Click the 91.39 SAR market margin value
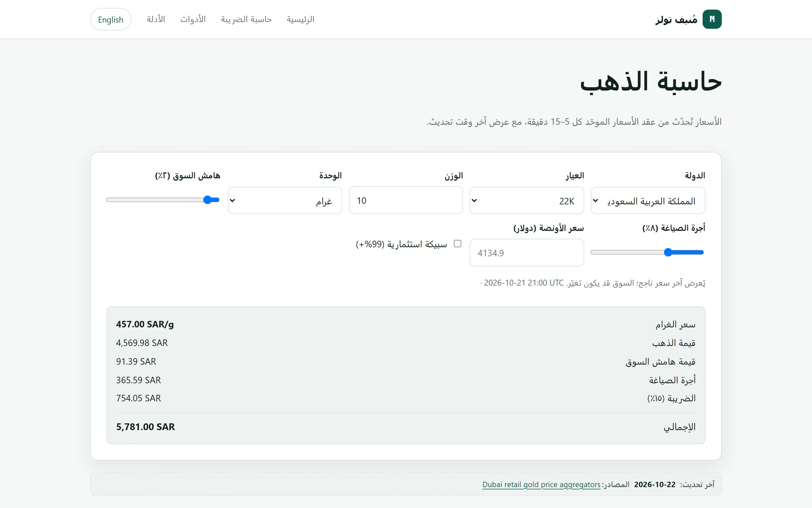The image size is (812, 508). tap(136, 362)
